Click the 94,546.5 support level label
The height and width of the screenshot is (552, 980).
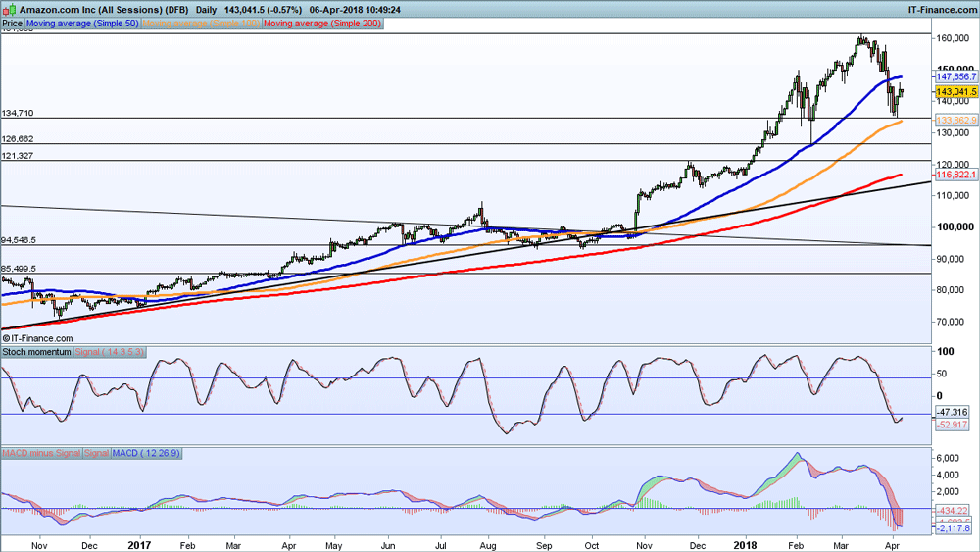(x=19, y=240)
